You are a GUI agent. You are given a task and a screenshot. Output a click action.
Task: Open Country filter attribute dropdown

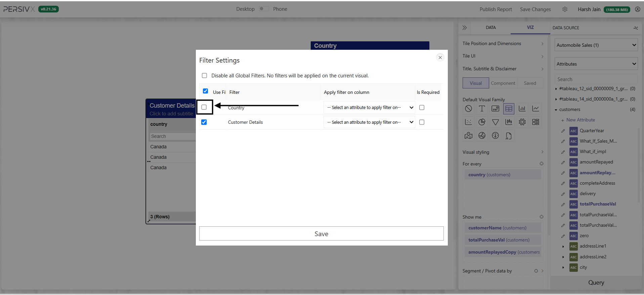pyautogui.click(x=369, y=108)
